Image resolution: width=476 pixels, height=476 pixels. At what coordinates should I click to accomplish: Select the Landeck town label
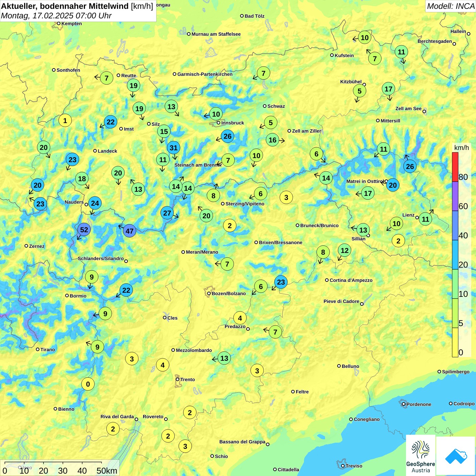click(x=107, y=151)
